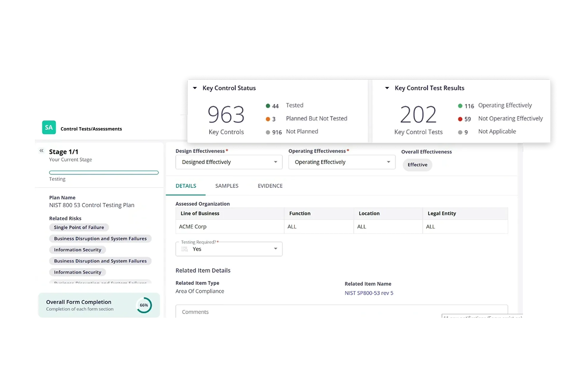Open the Design Effectiveness dropdown
588x391 pixels.
[x=275, y=162]
